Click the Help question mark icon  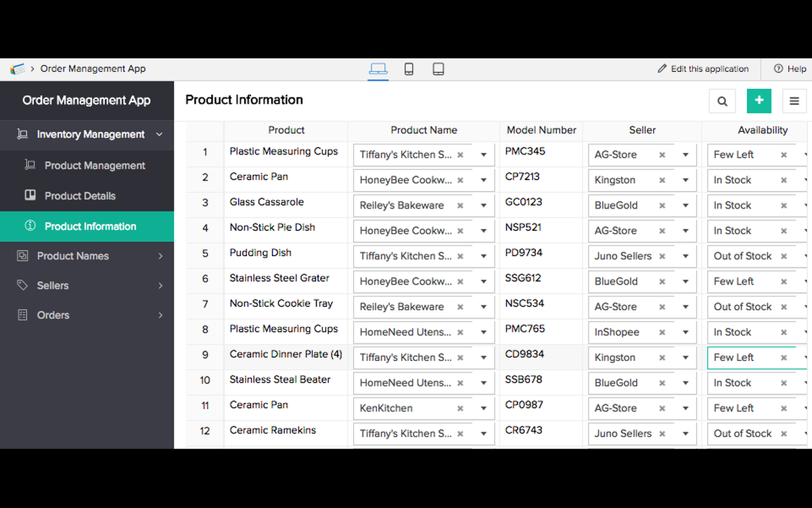(778, 68)
